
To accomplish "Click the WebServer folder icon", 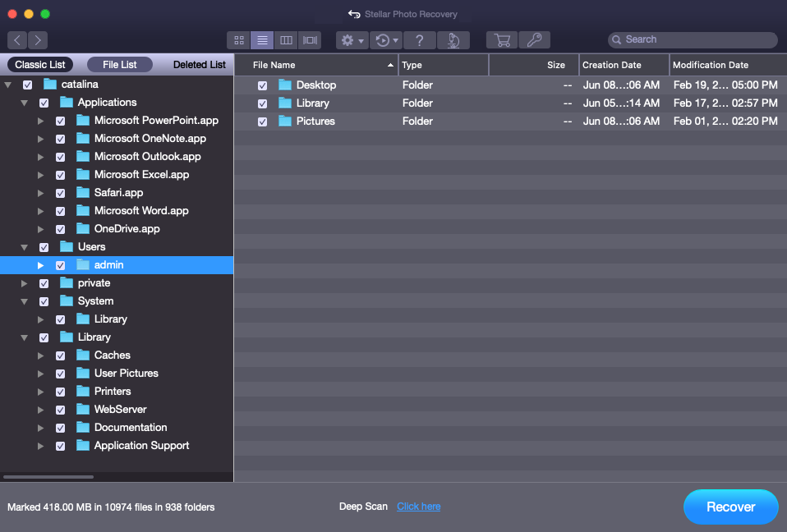I will click(x=83, y=409).
